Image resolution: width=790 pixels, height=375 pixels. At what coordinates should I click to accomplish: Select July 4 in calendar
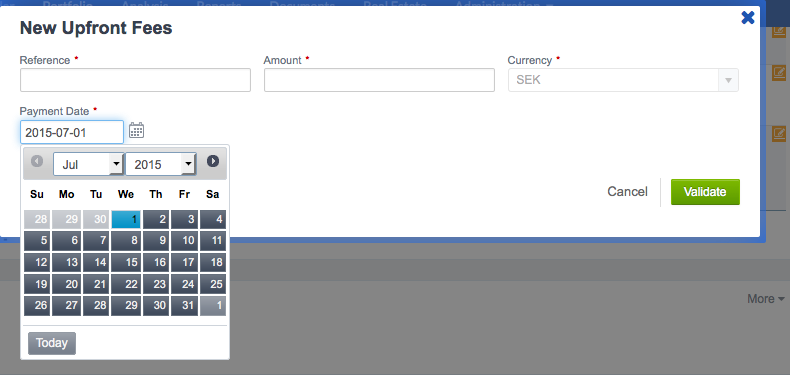tap(213, 220)
